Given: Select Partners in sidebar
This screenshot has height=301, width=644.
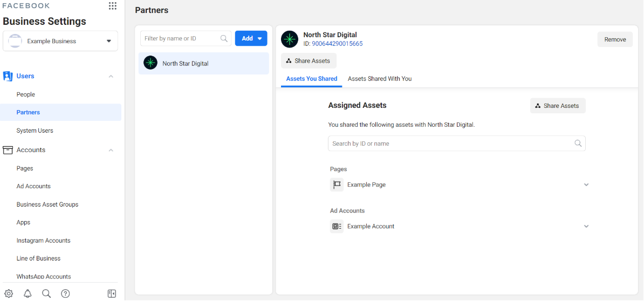Looking at the screenshot, I should click(61, 112).
